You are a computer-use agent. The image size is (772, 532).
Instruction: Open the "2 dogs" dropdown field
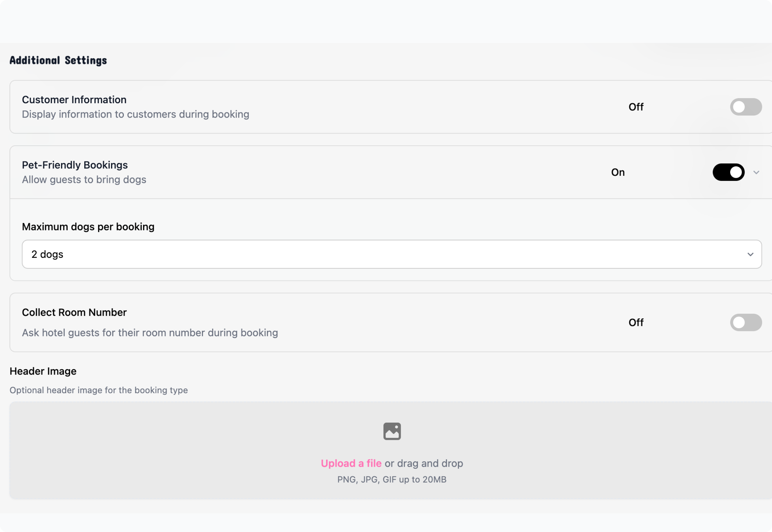click(x=391, y=254)
